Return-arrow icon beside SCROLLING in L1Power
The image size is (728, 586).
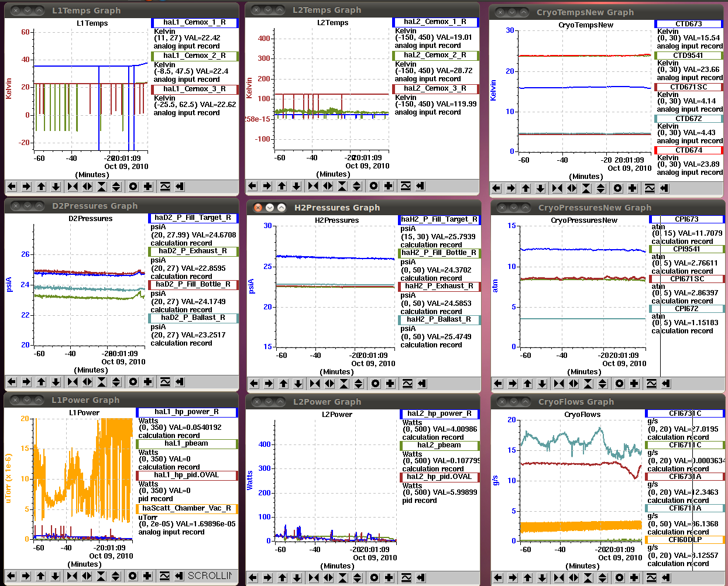coord(179,576)
